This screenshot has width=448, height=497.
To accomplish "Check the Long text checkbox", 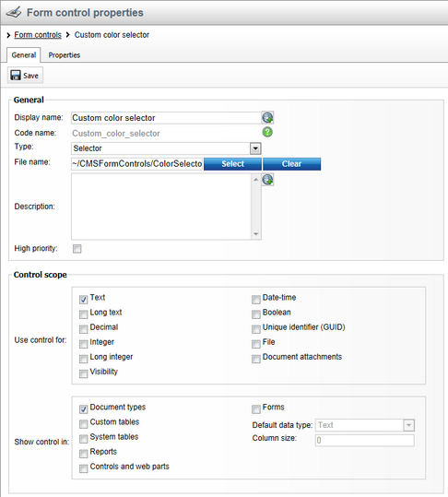I will pyautogui.click(x=83, y=314).
